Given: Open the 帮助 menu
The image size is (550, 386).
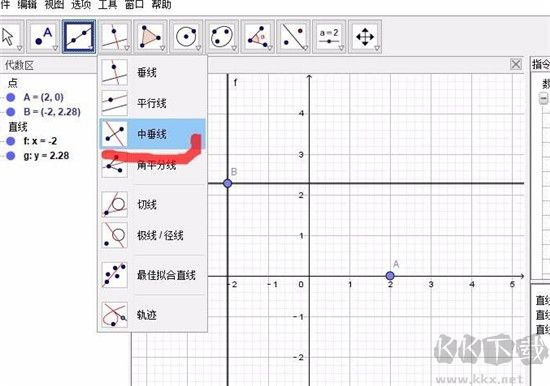Looking at the screenshot, I should pyautogui.click(x=161, y=4).
